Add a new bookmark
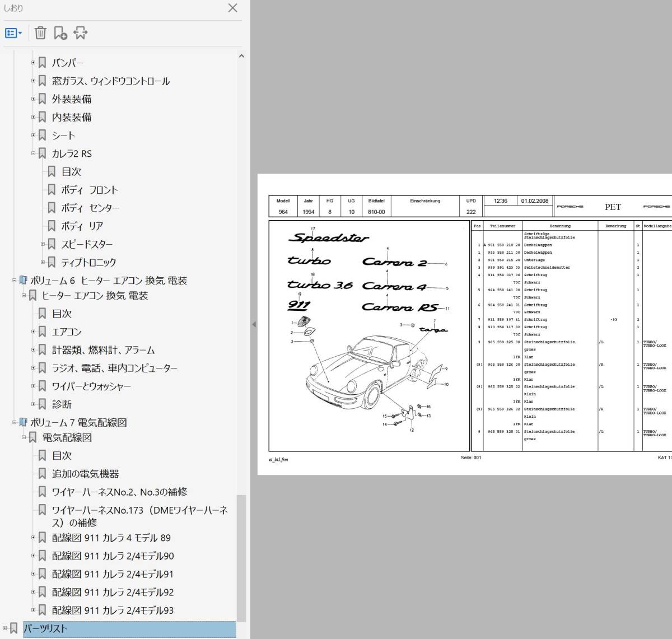The image size is (672, 639). 60,33
